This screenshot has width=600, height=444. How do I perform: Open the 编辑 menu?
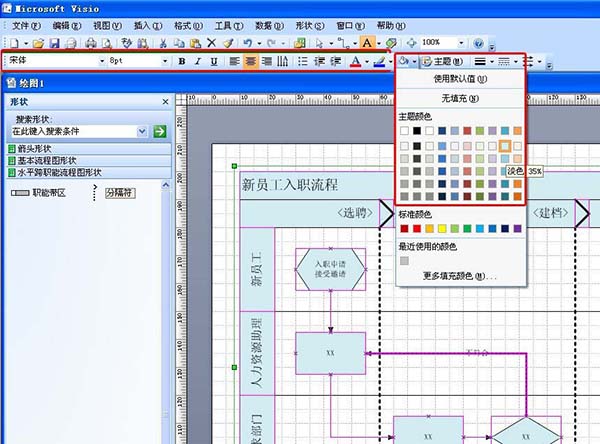(67, 26)
